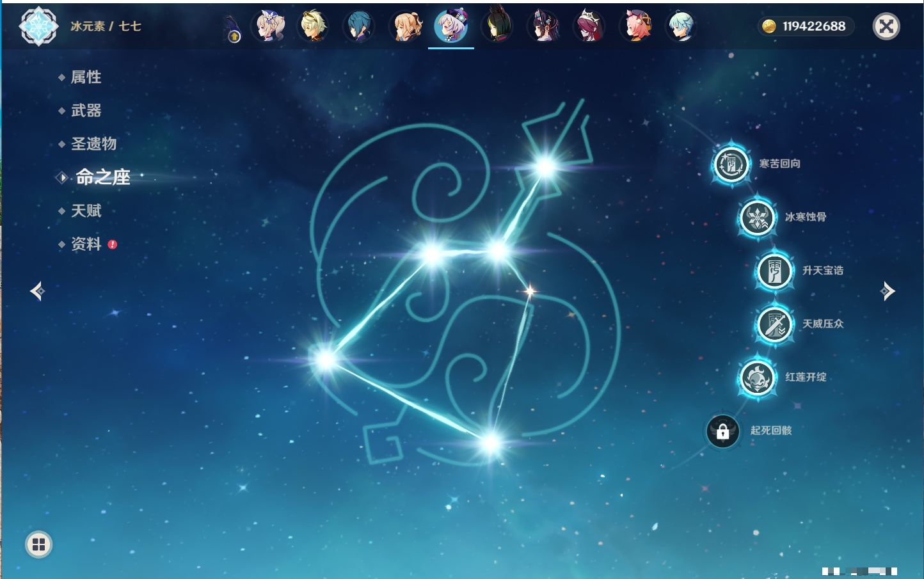924x579 pixels.
Task: Click the 红莲开绽 label text
Action: tap(806, 377)
